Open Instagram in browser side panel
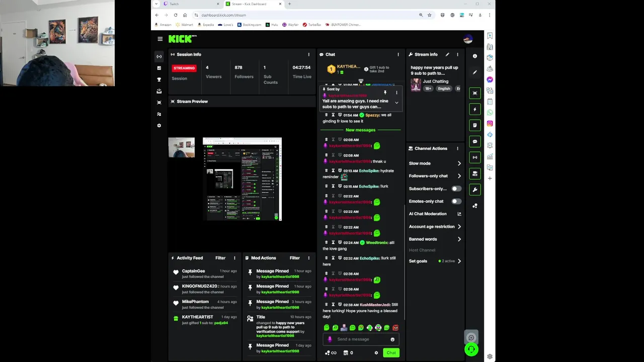This screenshot has height=362, width=644. coord(490,124)
